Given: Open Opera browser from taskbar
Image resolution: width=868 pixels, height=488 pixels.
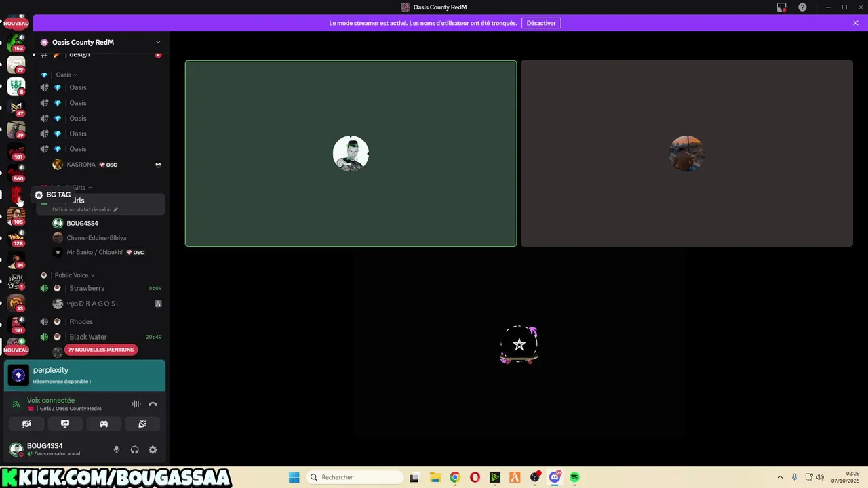Looking at the screenshot, I should 475,477.
